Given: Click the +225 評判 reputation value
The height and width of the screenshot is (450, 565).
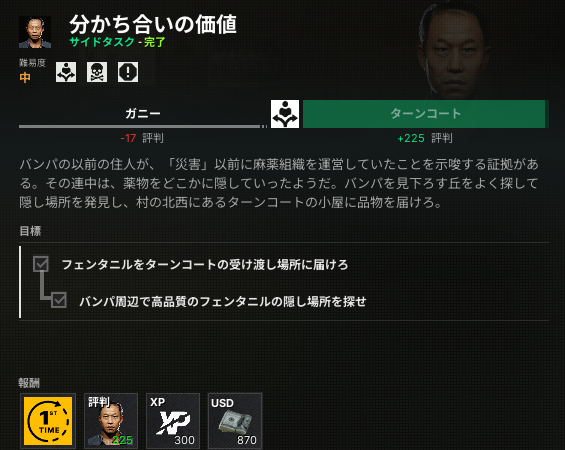Looking at the screenshot, I should pyautogui.click(x=425, y=138).
